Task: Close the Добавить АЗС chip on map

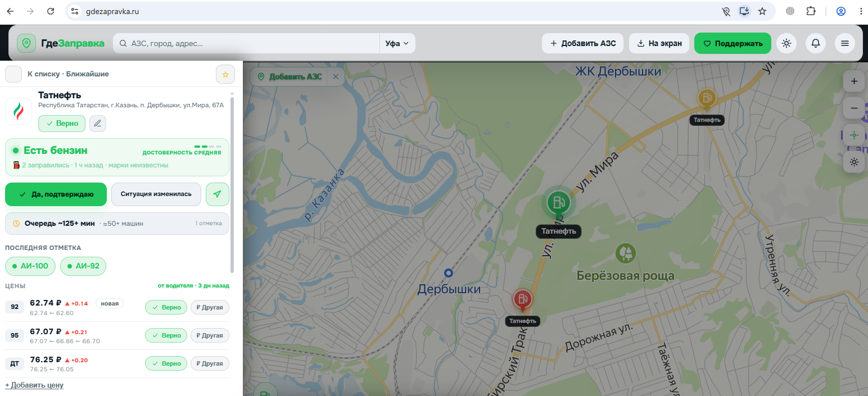Action: tap(336, 76)
